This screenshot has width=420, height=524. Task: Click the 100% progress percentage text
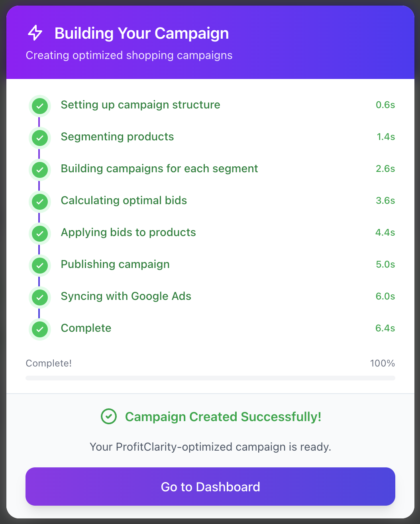pyautogui.click(x=382, y=363)
